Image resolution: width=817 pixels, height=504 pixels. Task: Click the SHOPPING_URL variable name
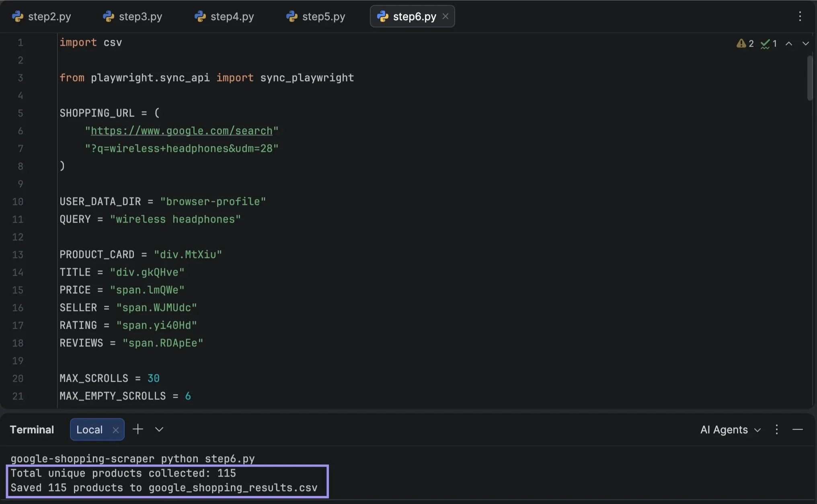[x=97, y=113]
